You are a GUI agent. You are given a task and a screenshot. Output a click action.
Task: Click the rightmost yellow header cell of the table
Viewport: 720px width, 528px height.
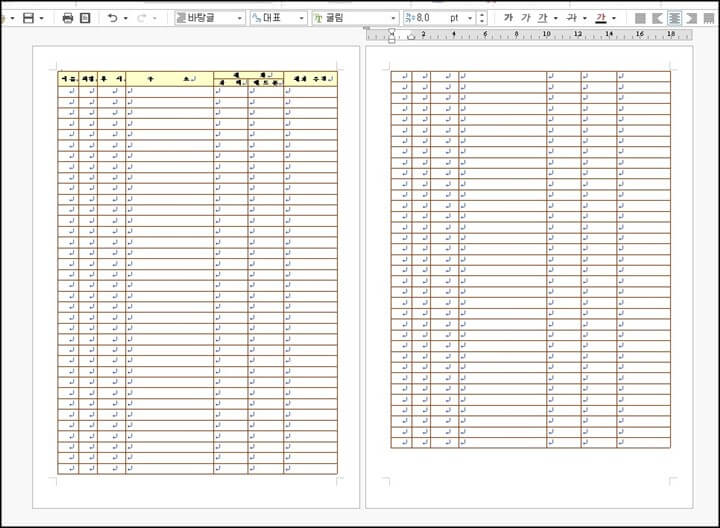(x=310, y=79)
